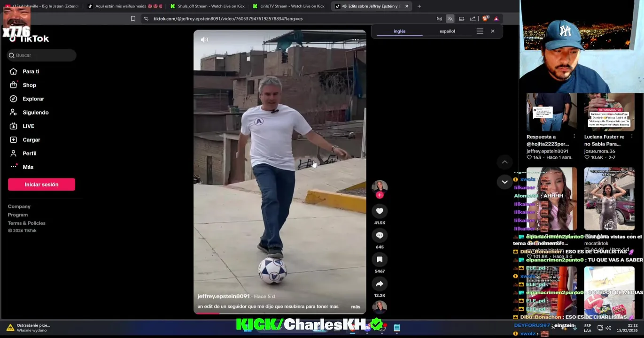Screen dimensions: 644x338
Task: Open Cargar upload page in sidebar
Action: pyautogui.click(x=31, y=139)
